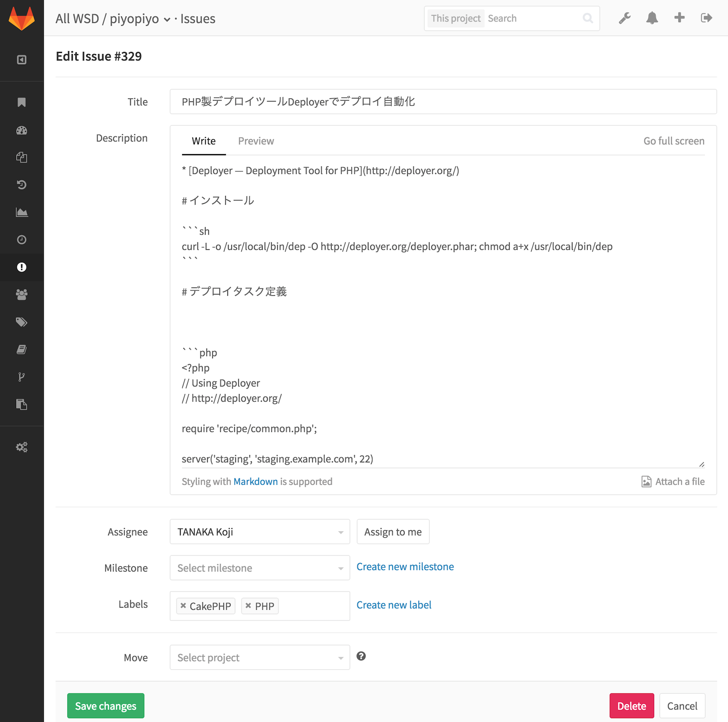Click the GitLab fox logo
Screen dimensions: 728x722
[22, 18]
